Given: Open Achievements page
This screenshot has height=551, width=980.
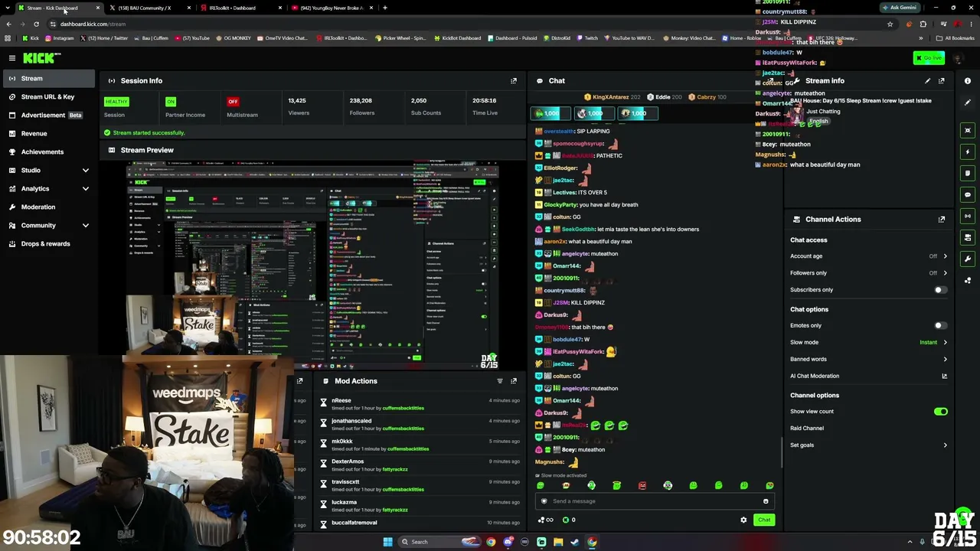Looking at the screenshot, I should tap(49, 152).
